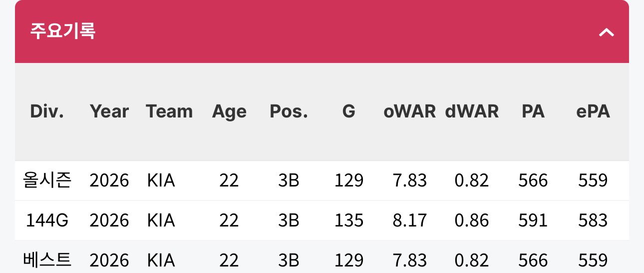Select the 베스트 row label
Image resolution: width=644 pixels, height=273 pixels.
47,260
